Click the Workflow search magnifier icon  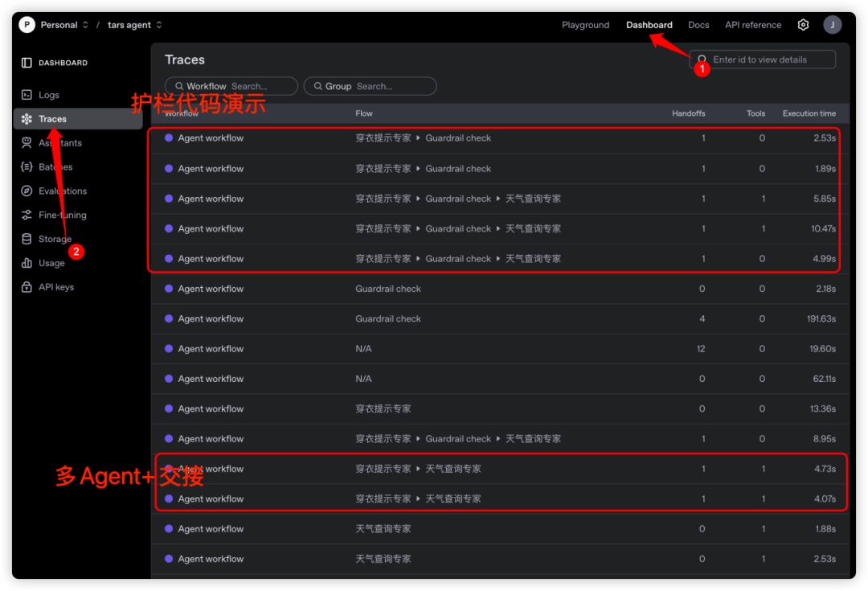(179, 86)
